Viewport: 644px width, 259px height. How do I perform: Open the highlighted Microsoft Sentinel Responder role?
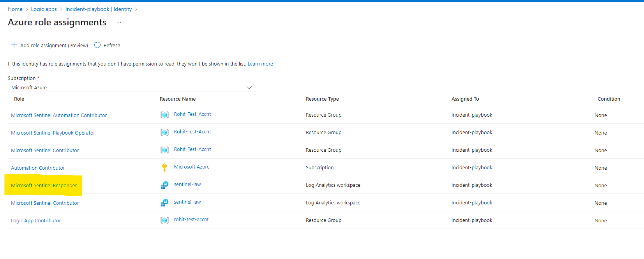click(x=44, y=185)
